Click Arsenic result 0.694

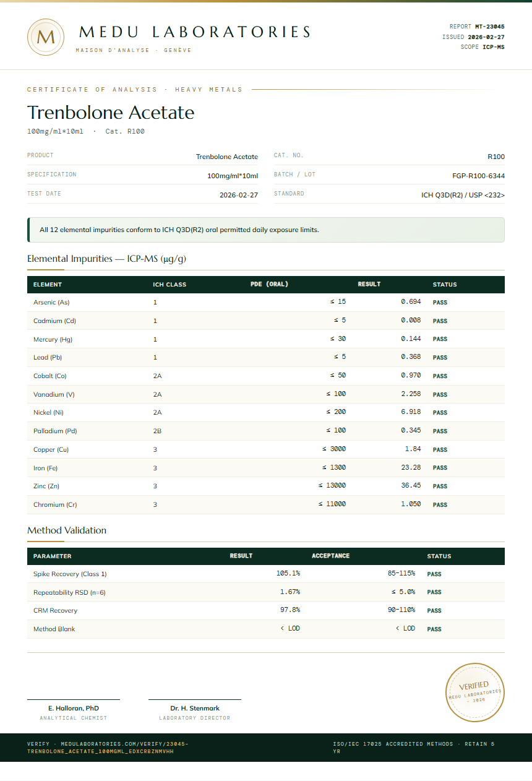pyautogui.click(x=411, y=302)
